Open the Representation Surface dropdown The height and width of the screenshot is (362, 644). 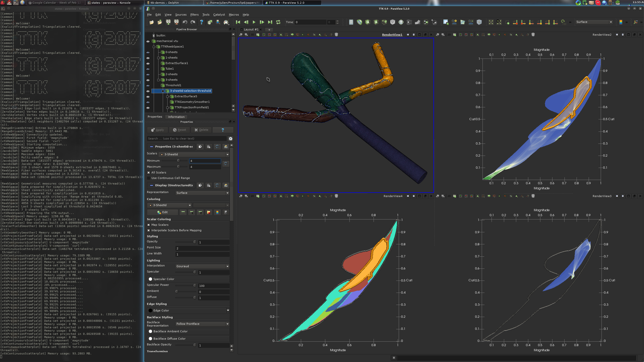202,193
